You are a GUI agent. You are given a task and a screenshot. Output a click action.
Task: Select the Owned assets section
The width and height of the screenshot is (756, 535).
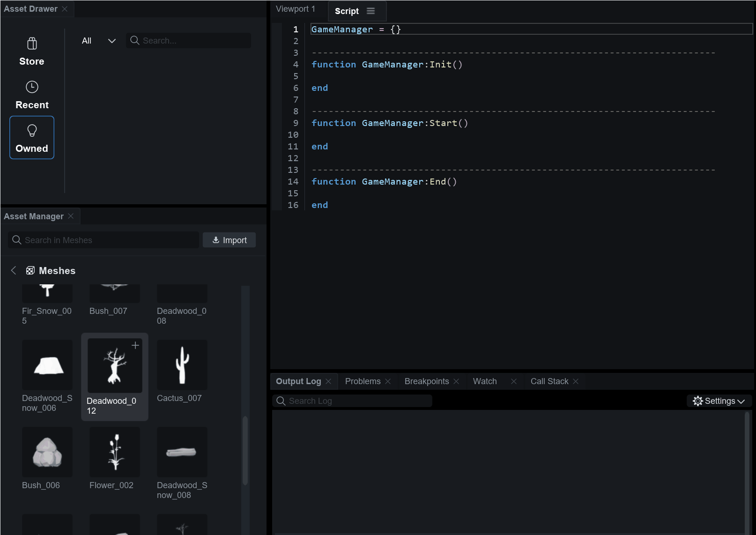pos(32,138)
